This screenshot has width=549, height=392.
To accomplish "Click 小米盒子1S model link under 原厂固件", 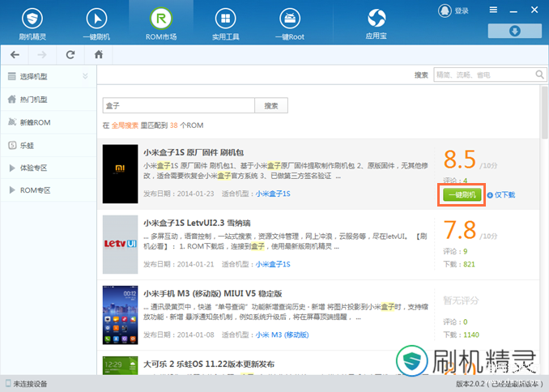I will 273,194.
